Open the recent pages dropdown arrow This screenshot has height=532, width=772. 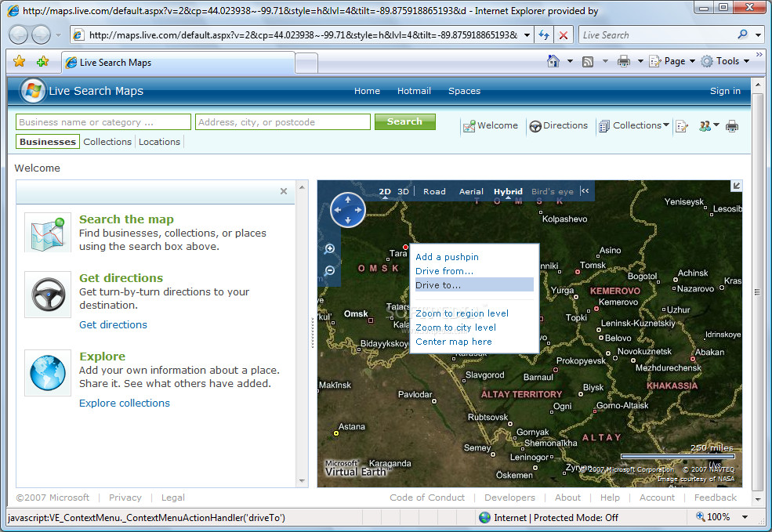point(58,35)
